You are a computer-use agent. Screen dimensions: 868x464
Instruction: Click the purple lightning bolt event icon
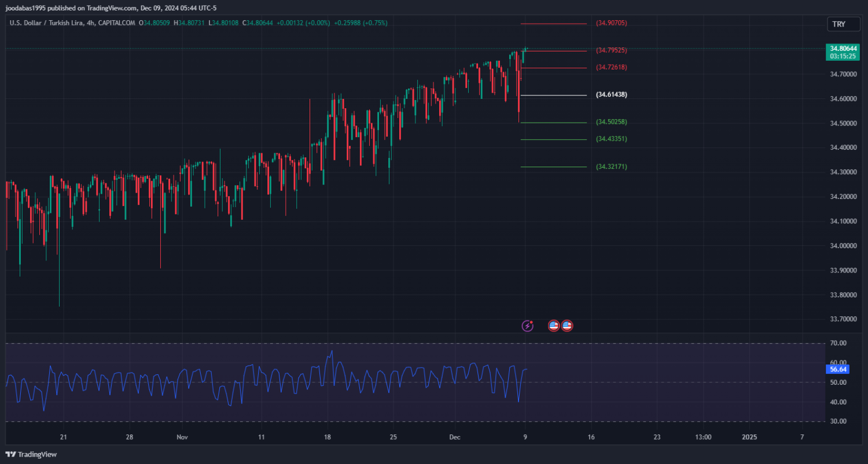point(527,326)
